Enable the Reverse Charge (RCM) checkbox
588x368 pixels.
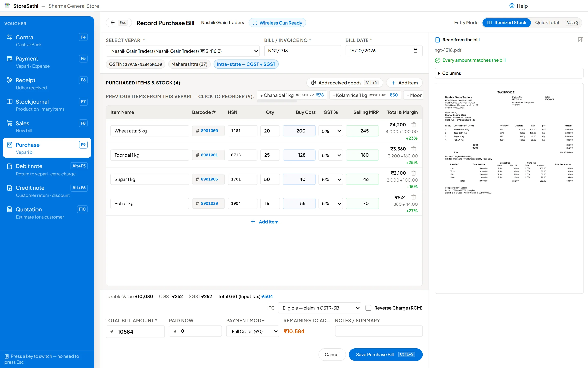pyautogui.click(x=368, y=308)
